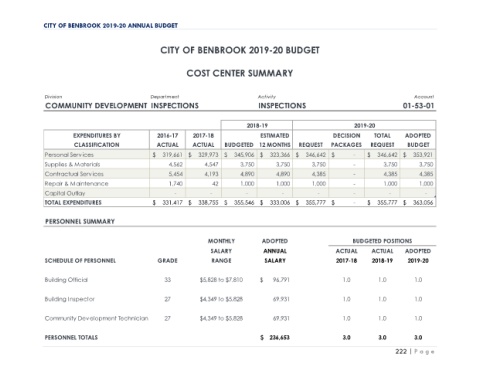
Task: Click the 'CITY OF BENBROOK 2019-20 ANNUAL BUDGET' header
Action: (x=111, y=26)
